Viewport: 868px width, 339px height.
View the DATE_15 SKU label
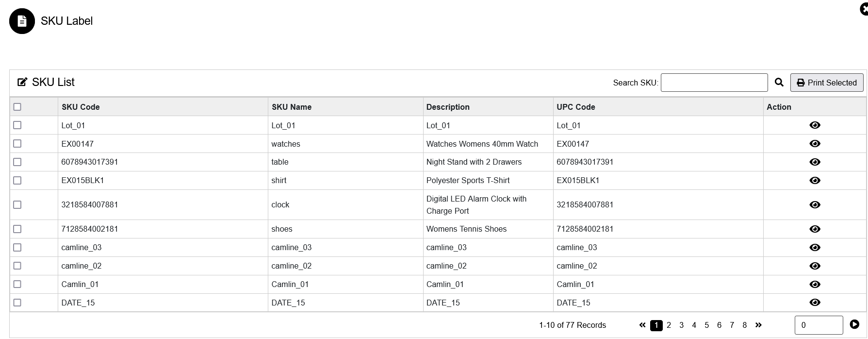(815, 303)
